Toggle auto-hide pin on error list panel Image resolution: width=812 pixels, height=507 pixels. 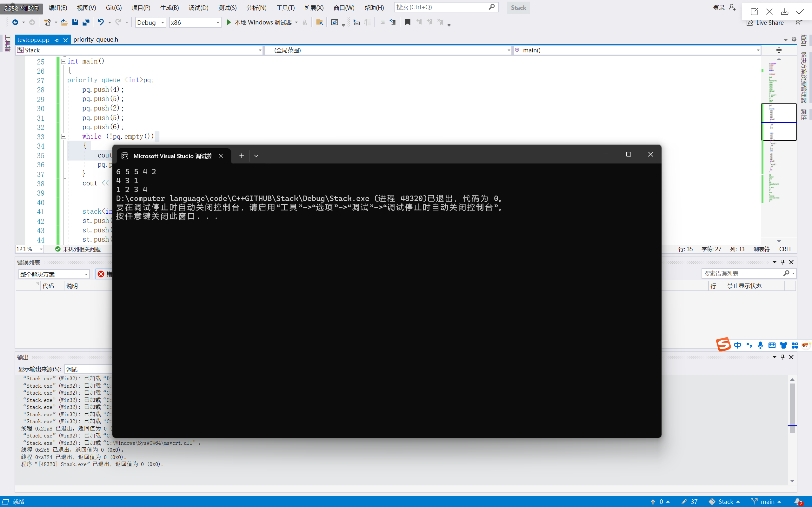782,262
